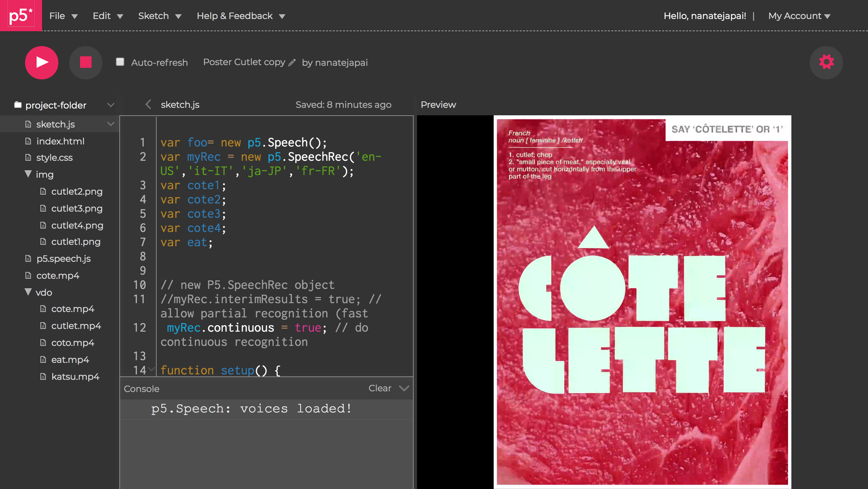Click the p5 logo in the top corner
Screen dimensions: 868x489
20,15
